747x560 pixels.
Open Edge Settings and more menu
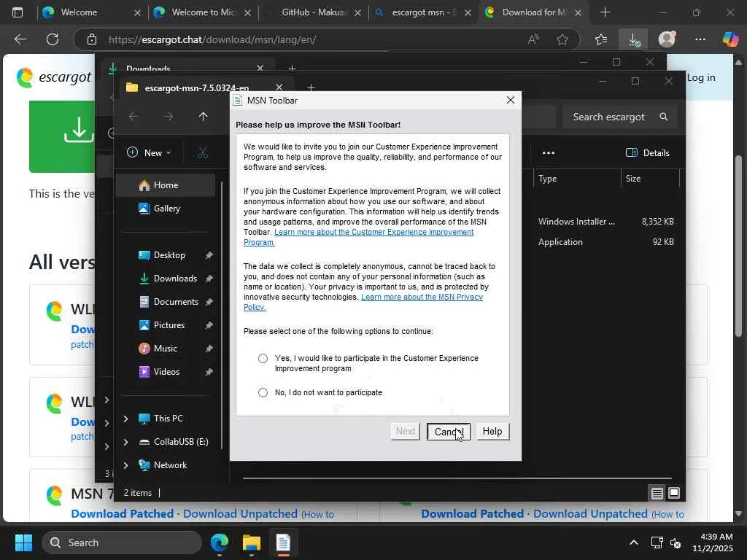coord(700,39)
